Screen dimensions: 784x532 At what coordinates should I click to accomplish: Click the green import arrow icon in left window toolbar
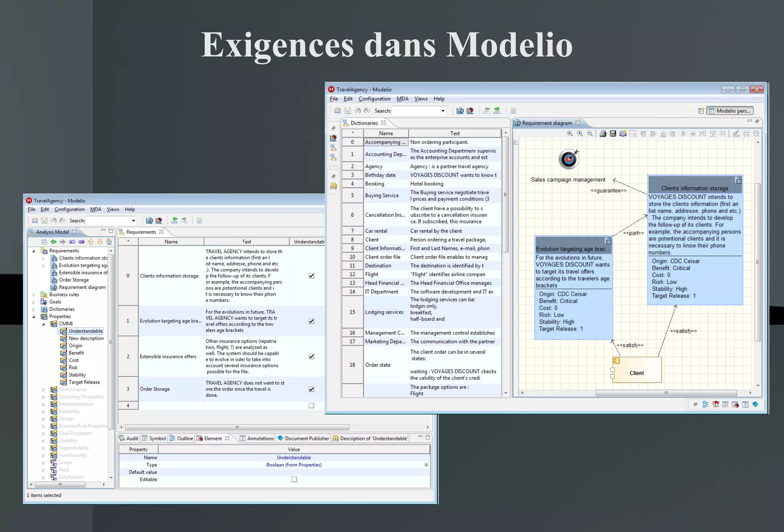coord(175,220)
